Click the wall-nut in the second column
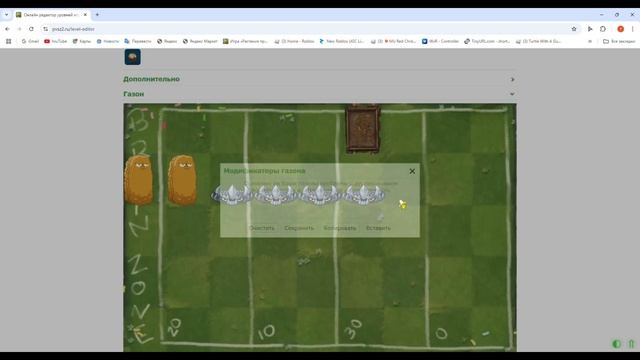640x360 pixels. pyautogui.click(x=182, y=180)
